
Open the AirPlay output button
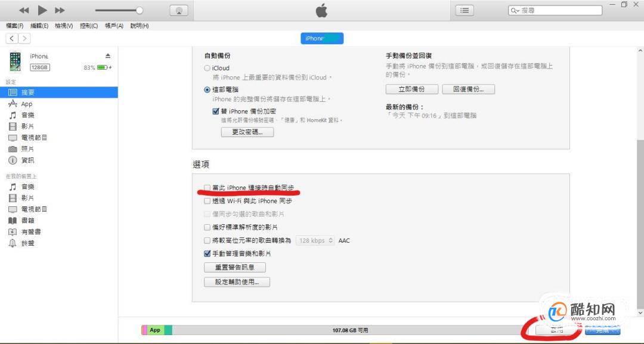tap(179, 11)
